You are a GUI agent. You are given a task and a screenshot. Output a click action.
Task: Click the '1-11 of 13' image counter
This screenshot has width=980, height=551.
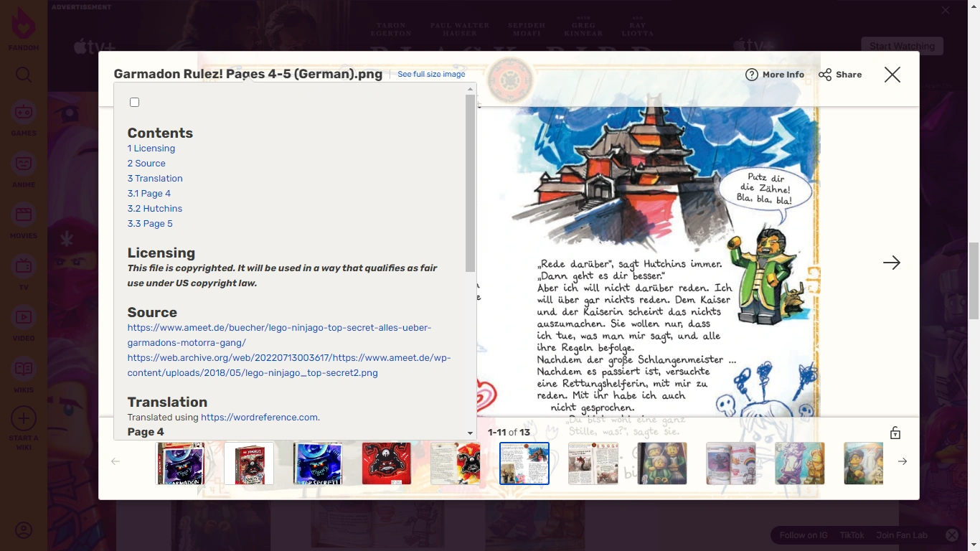click(x=509, y=433)
